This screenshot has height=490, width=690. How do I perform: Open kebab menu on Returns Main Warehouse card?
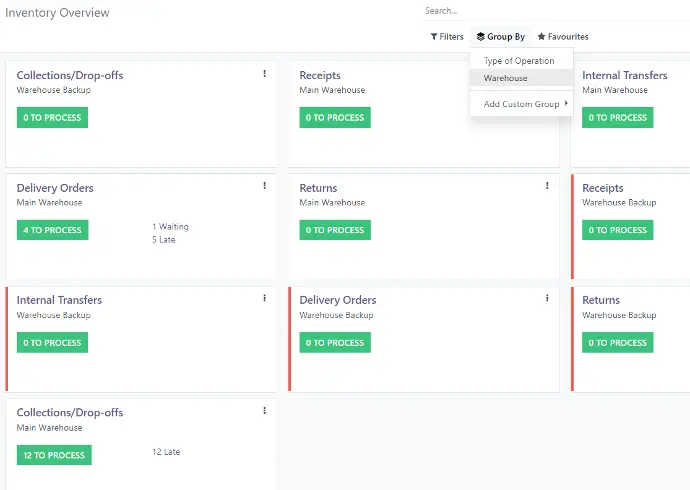(x=547, y=185)
